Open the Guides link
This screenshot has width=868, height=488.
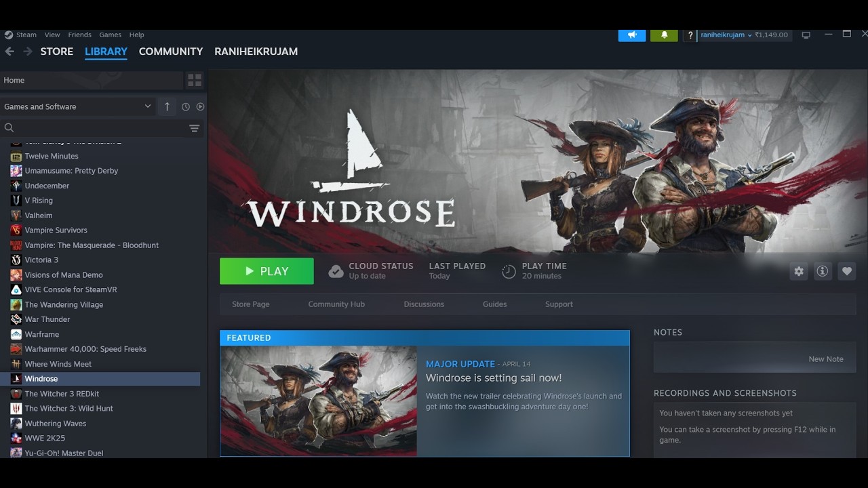494,304
